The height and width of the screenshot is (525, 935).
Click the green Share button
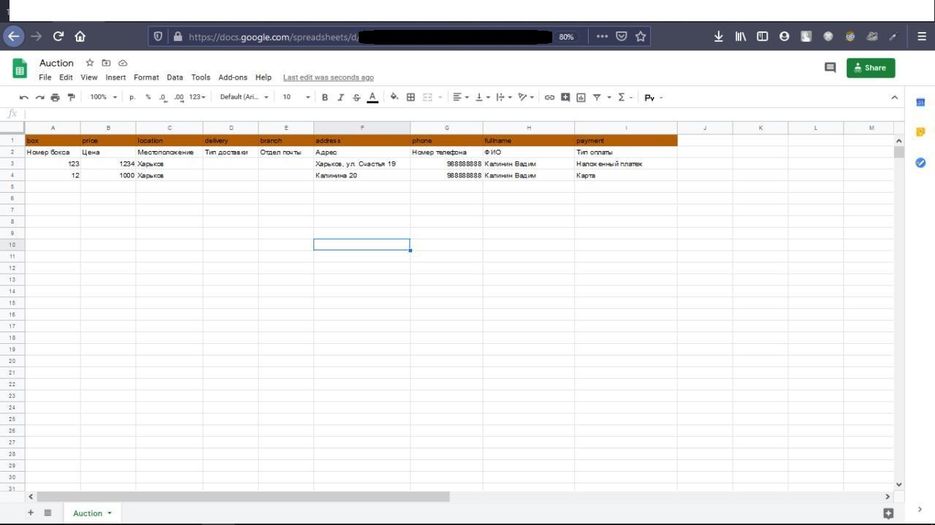tap(871, 68)
